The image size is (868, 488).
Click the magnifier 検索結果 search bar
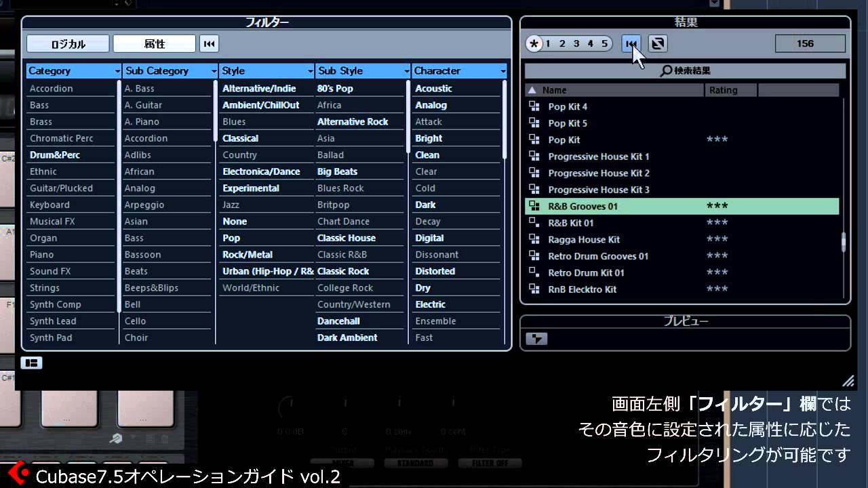[x=685, y=70]
